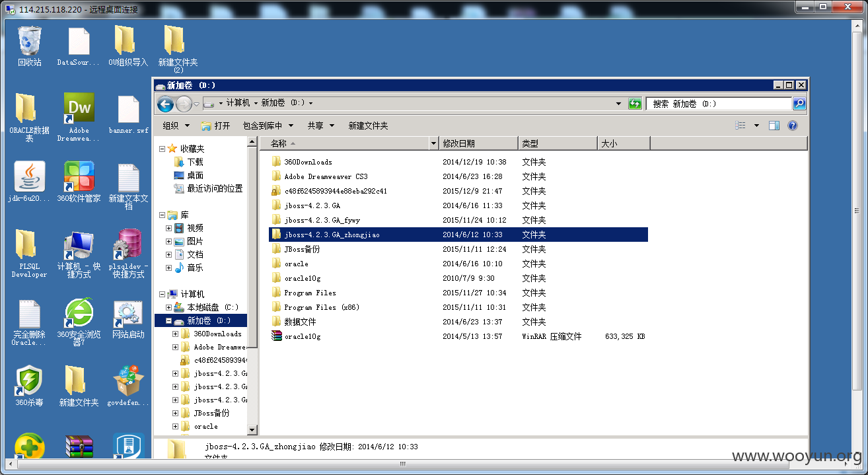The height and width of the screenshot is (475, 868).
Task: Select 桌面 in favorites
Action: [x=188, y=175]
